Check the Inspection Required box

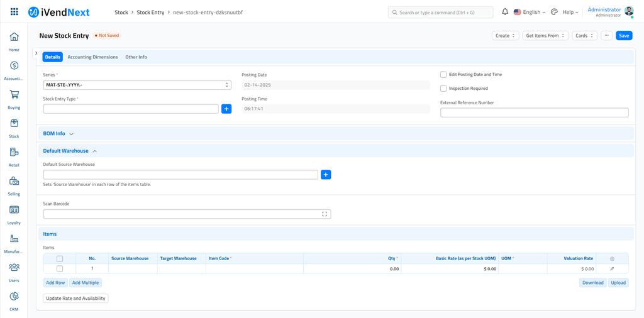(x=443, y=89)
